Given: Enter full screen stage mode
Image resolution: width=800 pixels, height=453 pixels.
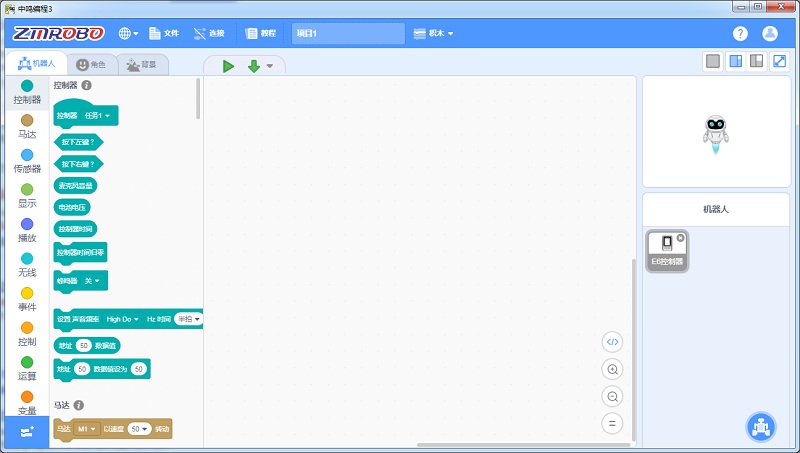Looking at the screenshot, I should pos(780,61).
